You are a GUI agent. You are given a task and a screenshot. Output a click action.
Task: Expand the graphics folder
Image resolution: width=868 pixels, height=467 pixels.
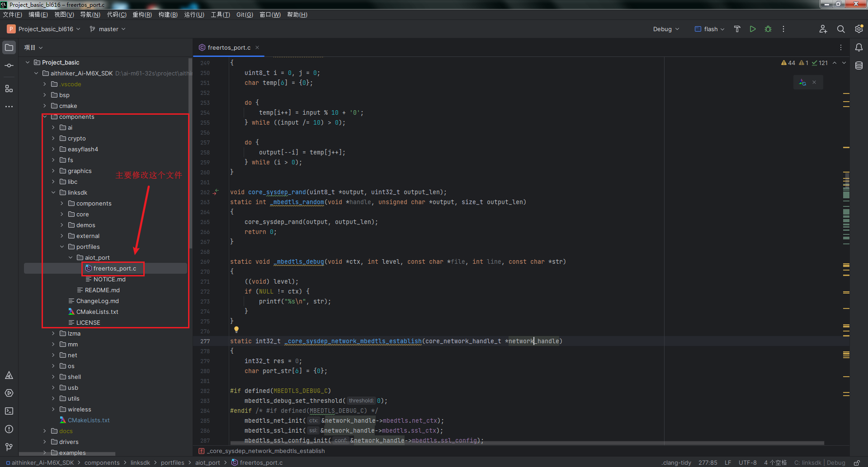pyautogui.click(x=53, y=171)
